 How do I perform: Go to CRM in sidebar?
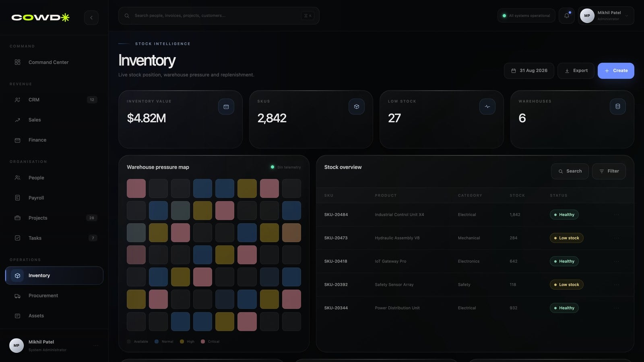pyautogui.click(x=54, y=100)
